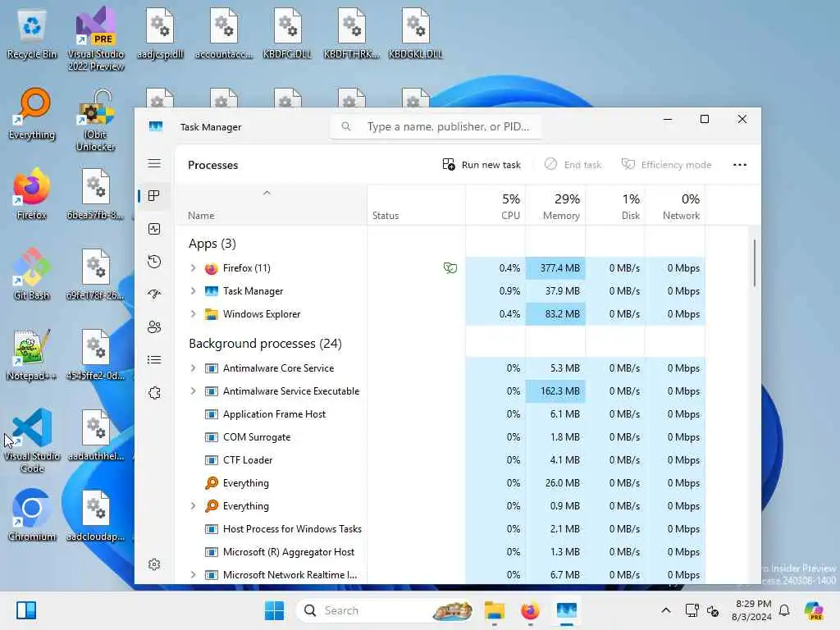This screenshot has width=840, height=630.
Task: Open Visual Studio Code desktop shortcut
Action: click(x=32, y=441)
